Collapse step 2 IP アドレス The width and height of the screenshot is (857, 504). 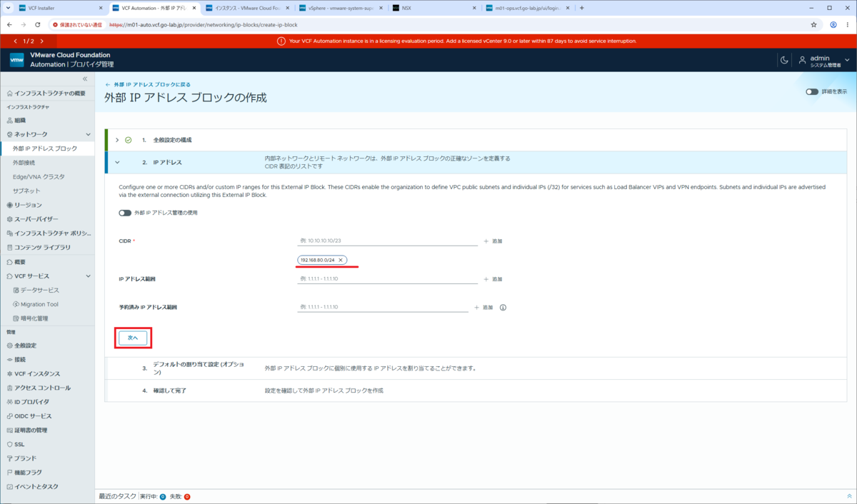click(x=117, y=162)
